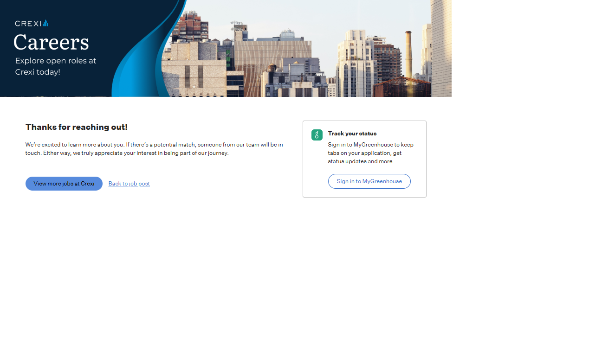This screenshot has width=602, height=364.
Task: Open the Back to job post link
Action: tap(129, 184)
